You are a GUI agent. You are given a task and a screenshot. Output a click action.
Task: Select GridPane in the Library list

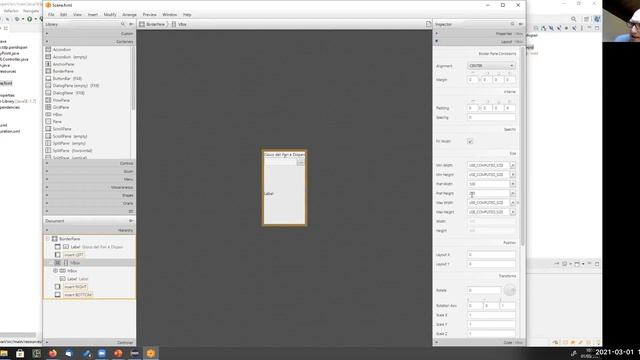click(61, 107)
